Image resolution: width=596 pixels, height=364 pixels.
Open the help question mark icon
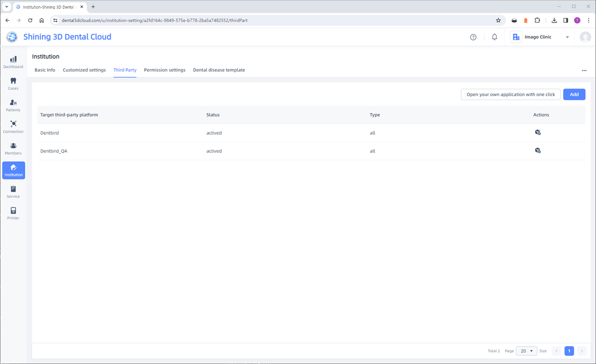pyautogui.click(x=473, y=37)
